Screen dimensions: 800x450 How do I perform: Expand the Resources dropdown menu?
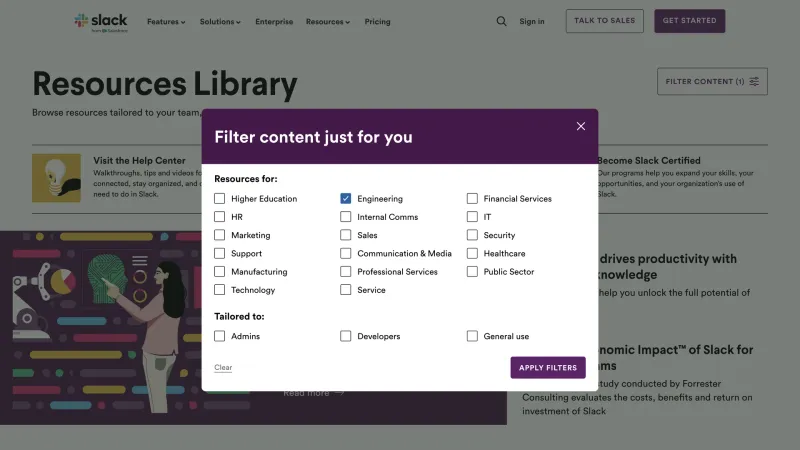coord(328,22)
